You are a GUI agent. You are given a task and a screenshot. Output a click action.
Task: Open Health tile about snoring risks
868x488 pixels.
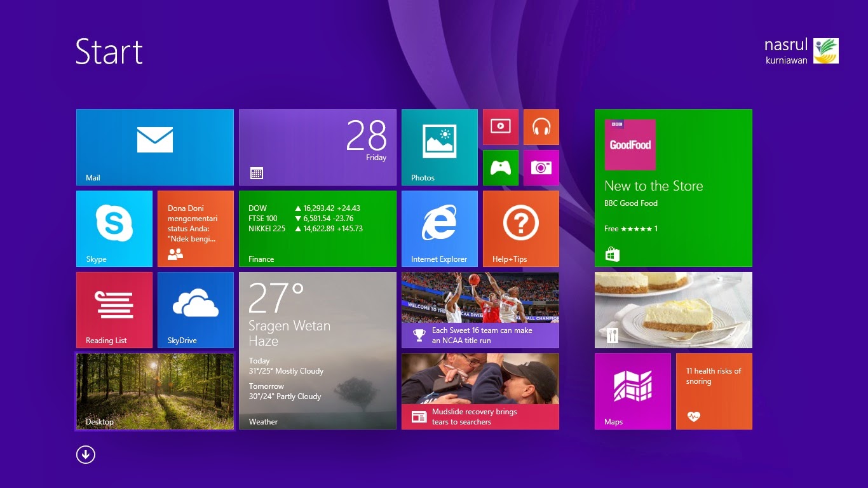point(714,391)
